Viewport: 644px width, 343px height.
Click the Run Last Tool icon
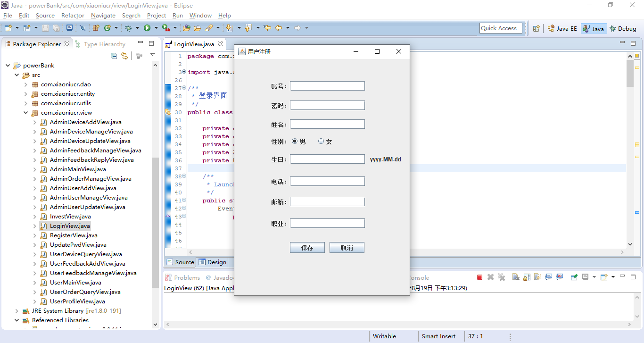click(166, 28)
